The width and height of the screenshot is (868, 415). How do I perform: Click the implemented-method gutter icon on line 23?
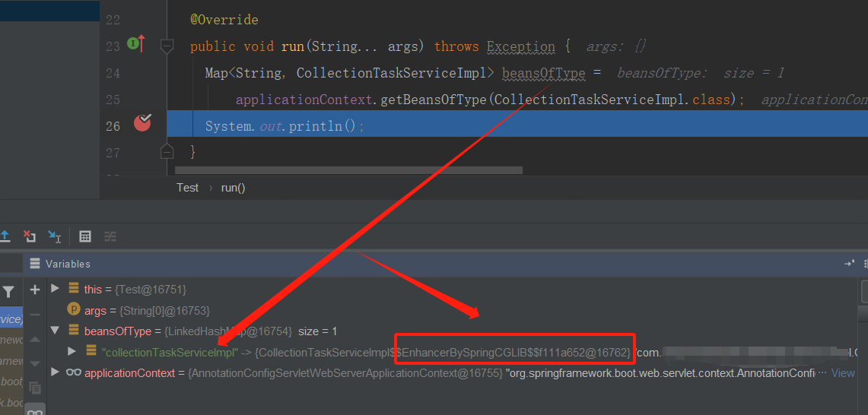135,43
